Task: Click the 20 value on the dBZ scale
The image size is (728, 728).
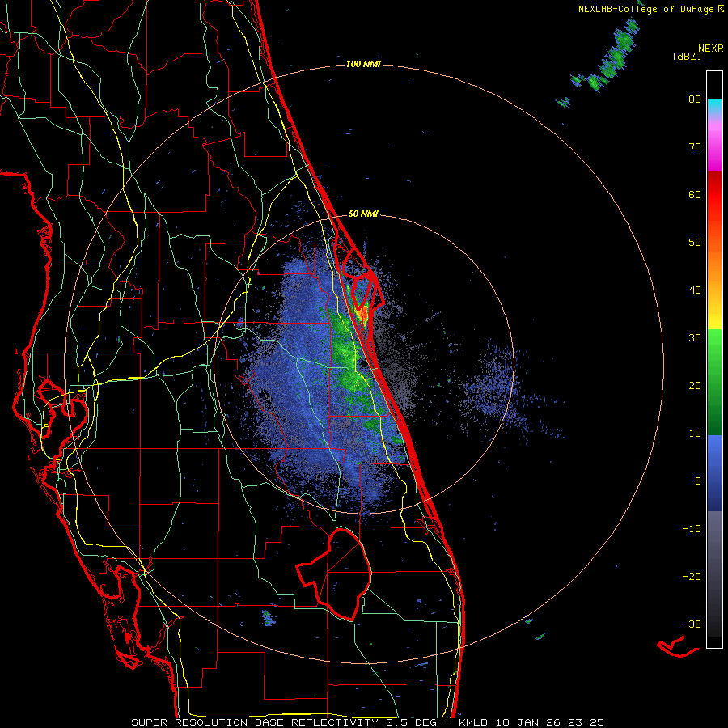Action: pyautogui.click(x=695, y=385)
